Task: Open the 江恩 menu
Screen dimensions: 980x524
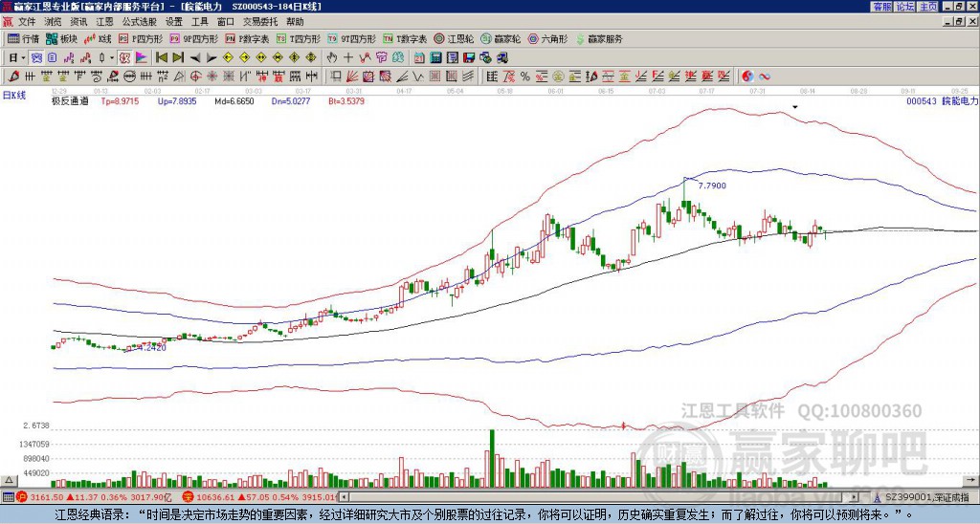Action: [105, 22]
